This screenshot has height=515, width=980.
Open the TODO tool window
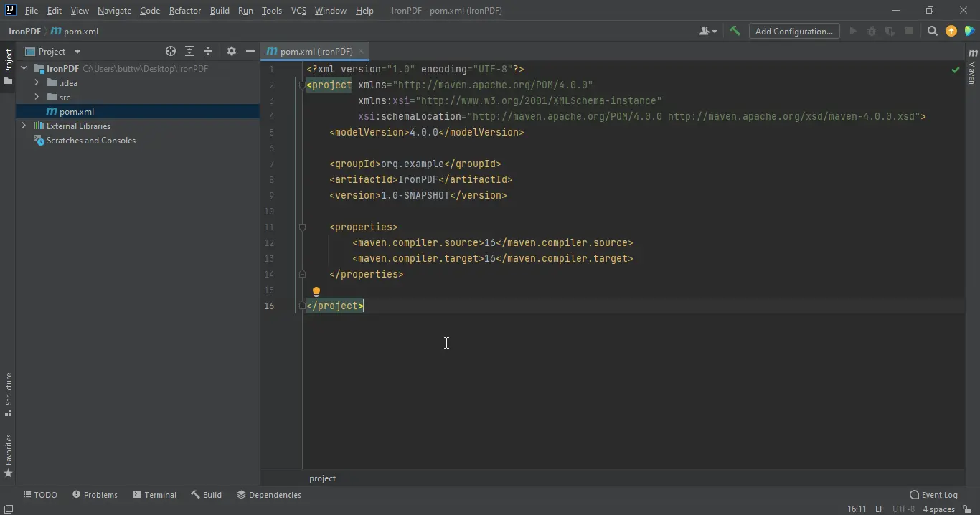[x=40, y=495]
